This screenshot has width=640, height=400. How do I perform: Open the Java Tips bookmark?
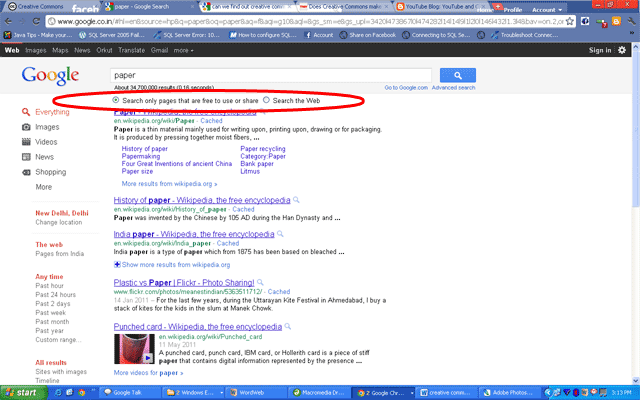38,35
